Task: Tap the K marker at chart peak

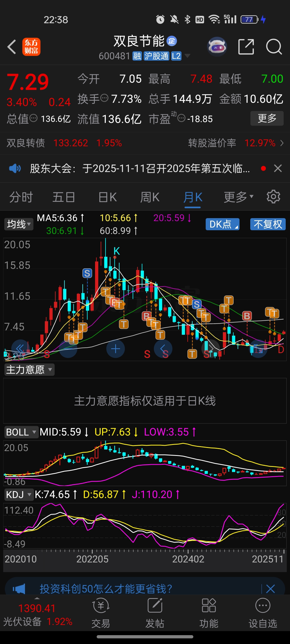Action: [x=117, y=251]
